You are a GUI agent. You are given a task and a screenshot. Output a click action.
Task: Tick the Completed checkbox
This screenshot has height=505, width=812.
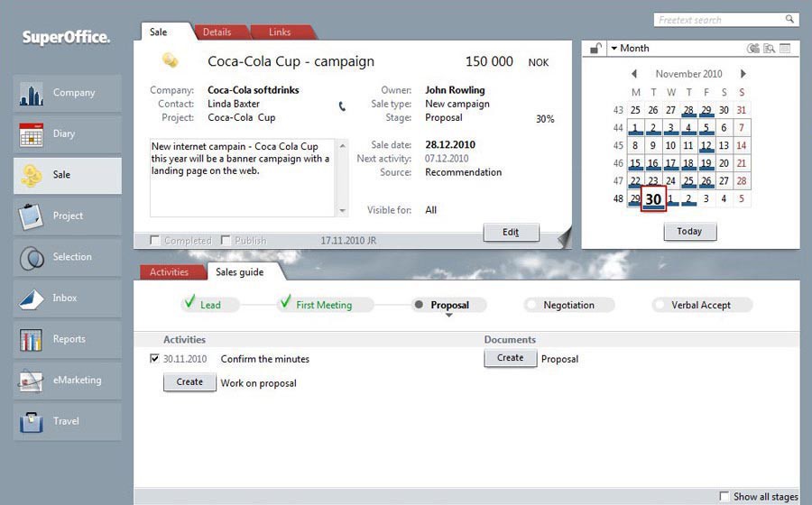click(154, 240)
